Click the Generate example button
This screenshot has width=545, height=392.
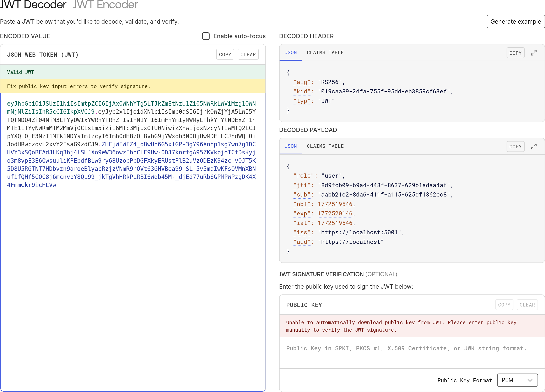point(516,22)
